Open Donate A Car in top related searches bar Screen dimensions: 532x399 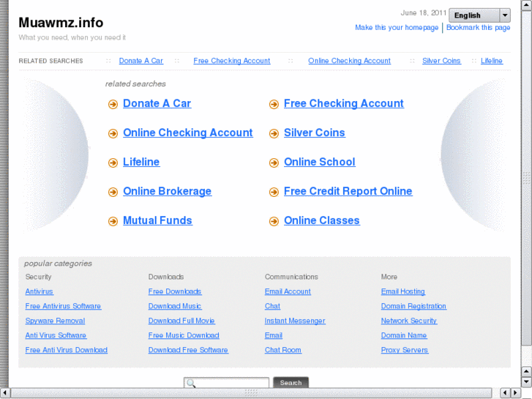[141, 61]
